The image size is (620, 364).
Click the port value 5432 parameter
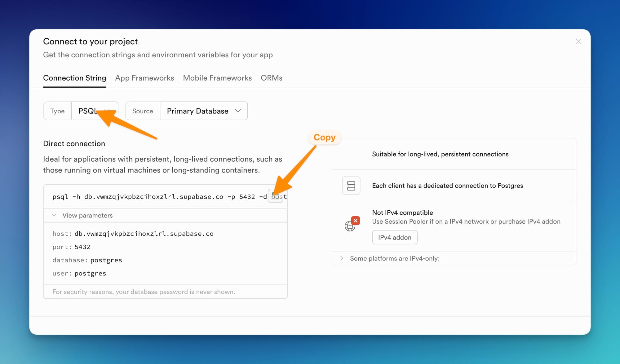82,247
